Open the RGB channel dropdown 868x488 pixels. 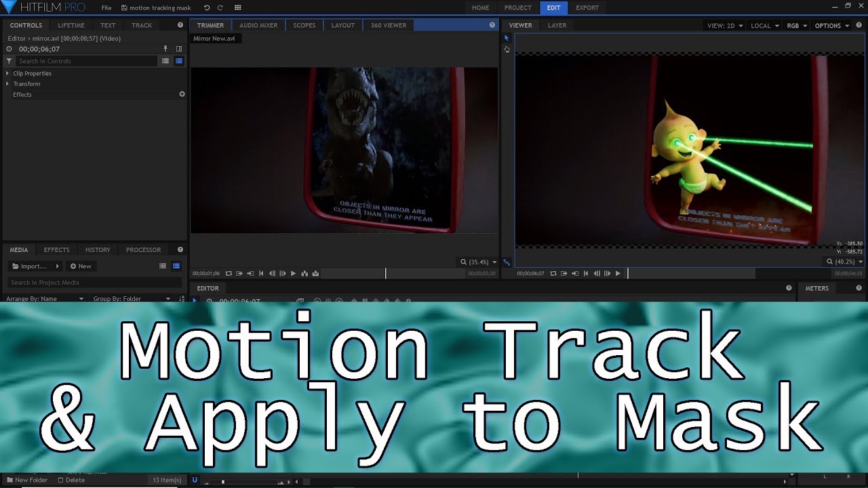click(797, 26)
